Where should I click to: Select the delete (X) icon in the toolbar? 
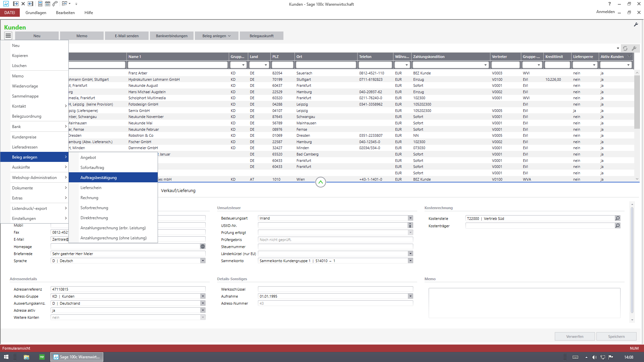click(23, 4)
